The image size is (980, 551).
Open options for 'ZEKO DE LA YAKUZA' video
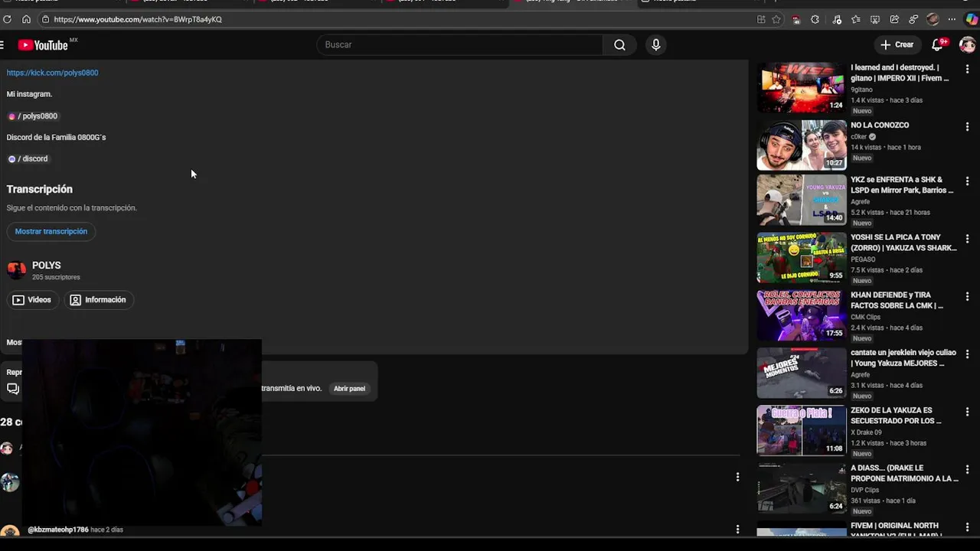(967, 412)
